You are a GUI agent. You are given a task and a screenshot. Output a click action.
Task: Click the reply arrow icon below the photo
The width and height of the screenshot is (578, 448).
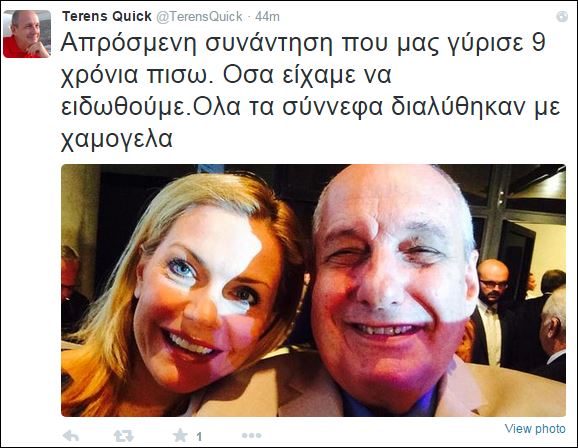tap(71, 436)
